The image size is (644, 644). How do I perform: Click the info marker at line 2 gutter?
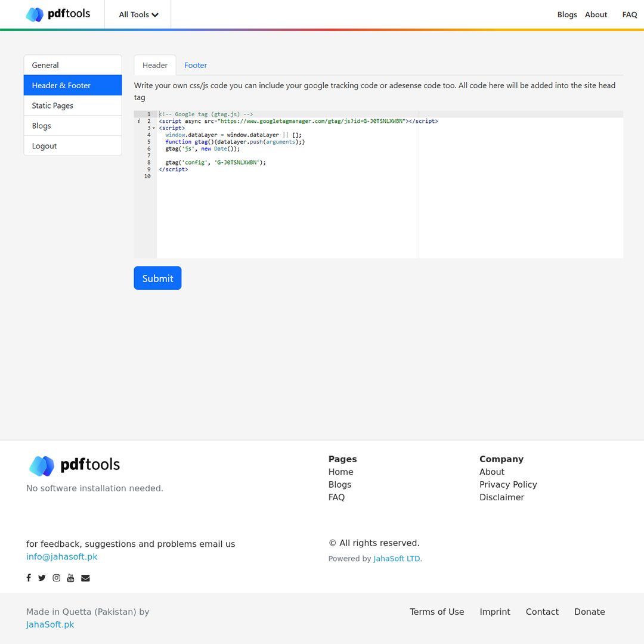pos(139,120)
